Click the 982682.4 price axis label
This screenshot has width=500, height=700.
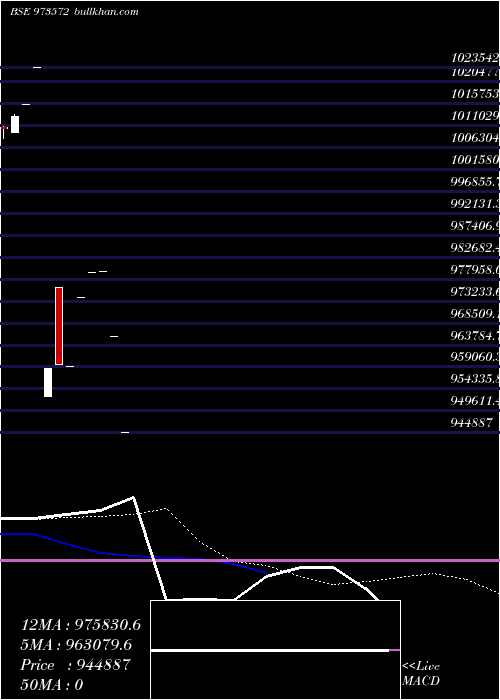pos(475,247)
